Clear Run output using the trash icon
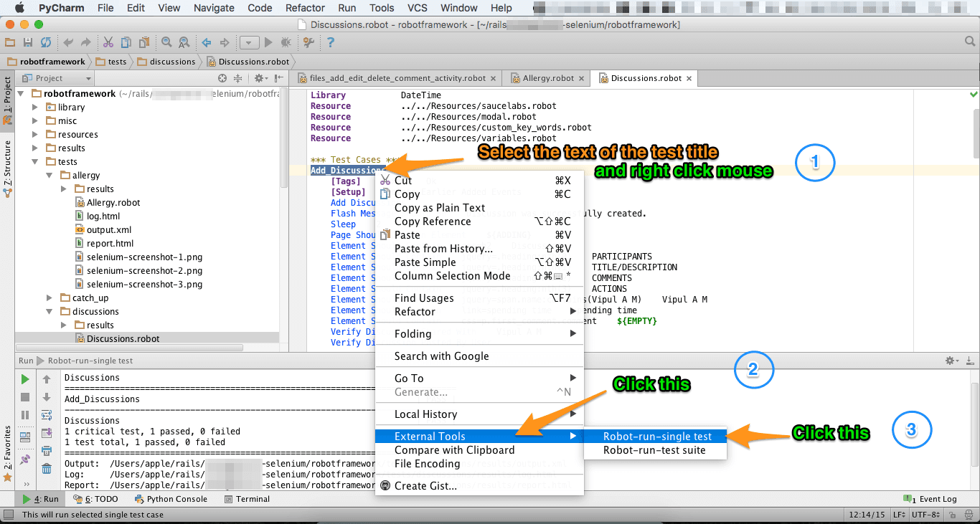 click(47, 468)
